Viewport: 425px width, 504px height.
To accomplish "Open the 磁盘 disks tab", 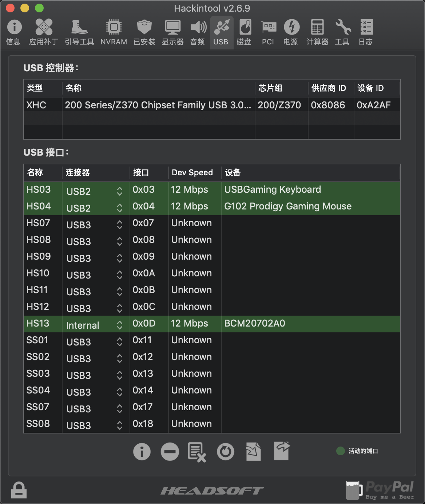I will 244,32.
